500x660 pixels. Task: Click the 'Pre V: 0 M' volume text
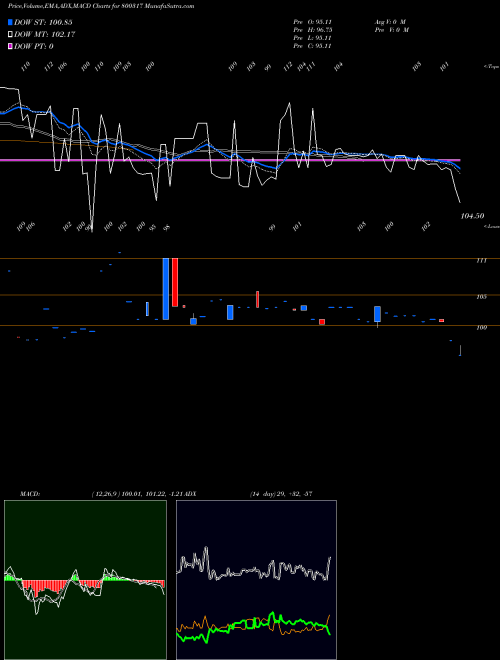point(391,30)
